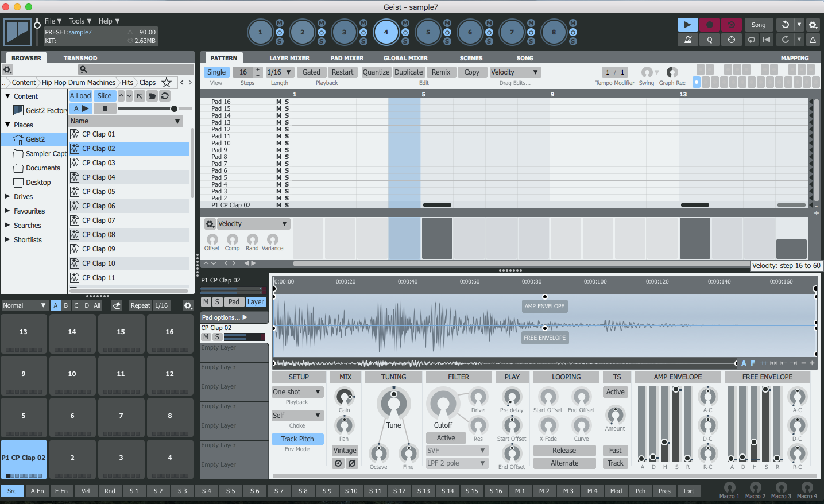The image size is (824, 504).
Task: Click the MIDI connector icon in the transport
Action: [731, 40]
